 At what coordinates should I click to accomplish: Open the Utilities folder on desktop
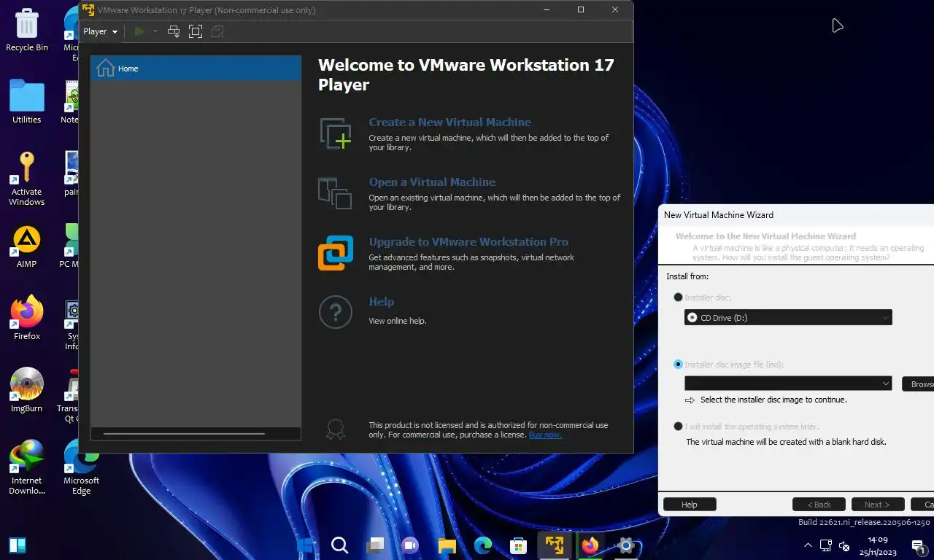[x=27, y=101]
